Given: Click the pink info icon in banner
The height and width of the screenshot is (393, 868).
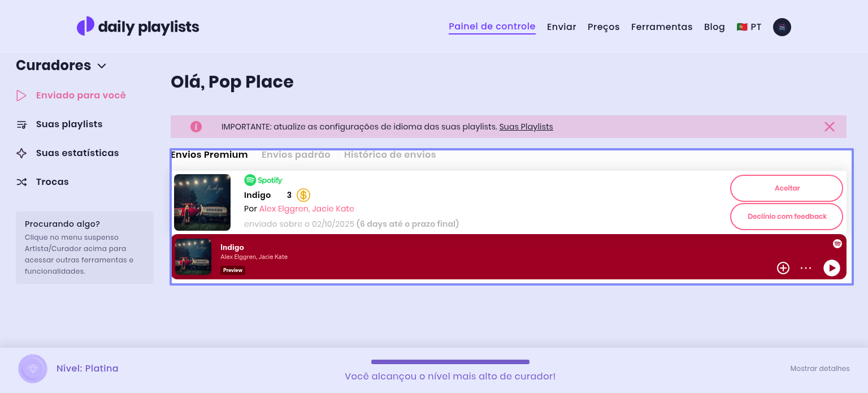Looking at the screenshot, I should click(196, 127).
